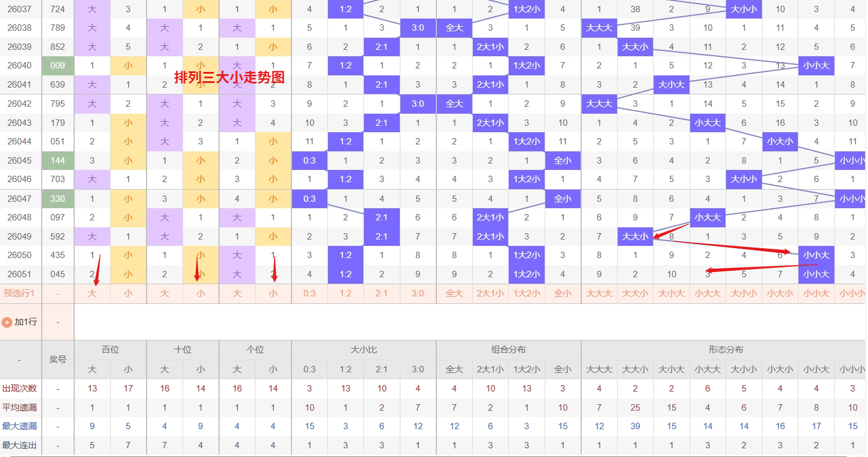Click the green draw number 330
Image resolution: width=868 pixels, height=457 pixels.
click(58, 198)
